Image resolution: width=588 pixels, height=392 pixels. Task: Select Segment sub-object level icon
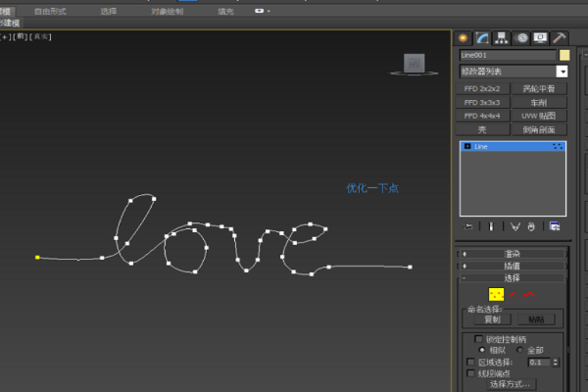pos(514,294)
